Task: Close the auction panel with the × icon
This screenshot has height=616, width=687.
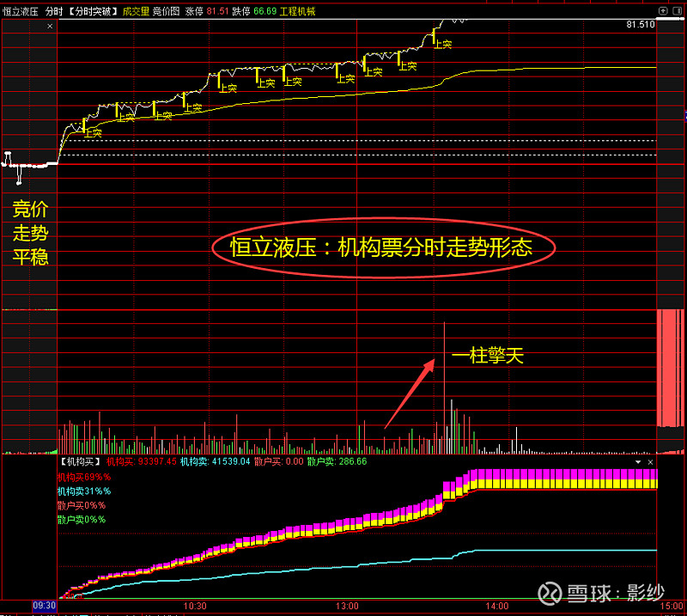Action: [50, 27]
